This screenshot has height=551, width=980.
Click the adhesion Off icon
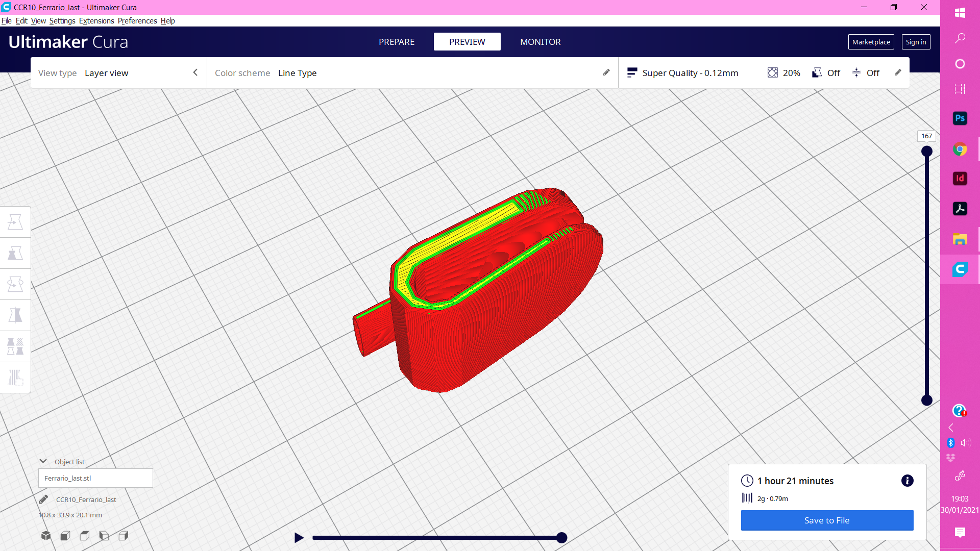tap(856, 73)
